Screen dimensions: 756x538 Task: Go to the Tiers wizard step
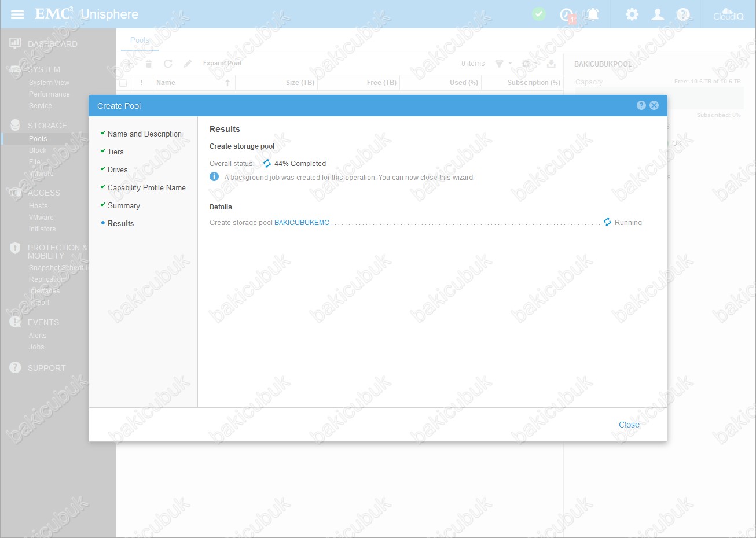(116, 152)
